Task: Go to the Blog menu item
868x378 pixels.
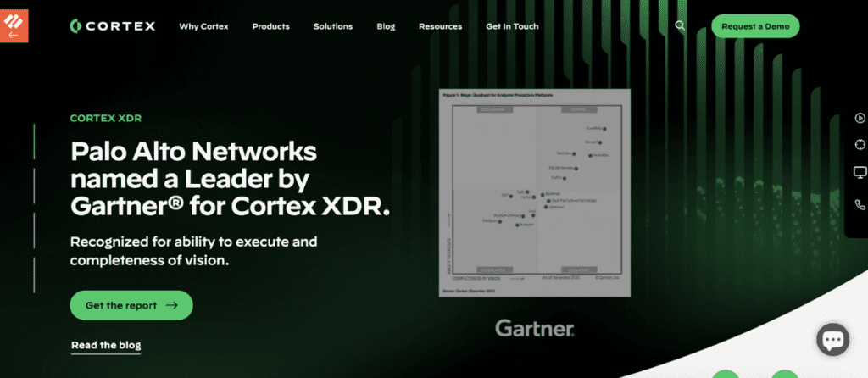Action: [x=386, y=26]
